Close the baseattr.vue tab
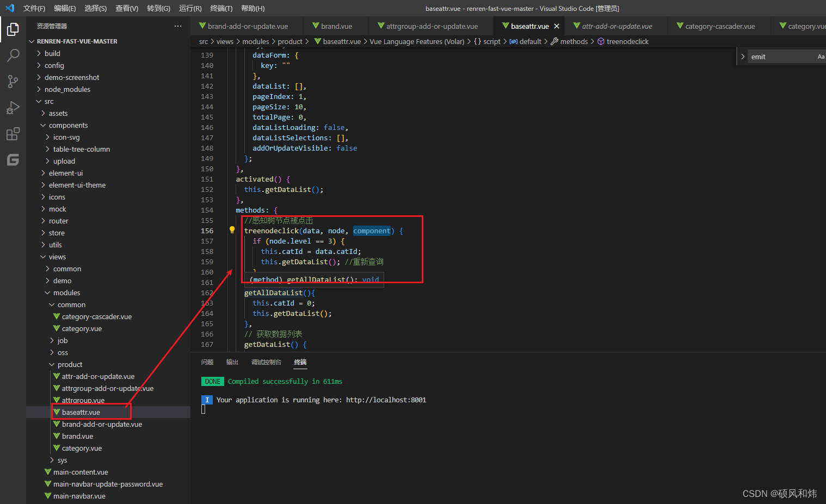The height and width of the screenshot is (504, 826). [x=557, y=26]
